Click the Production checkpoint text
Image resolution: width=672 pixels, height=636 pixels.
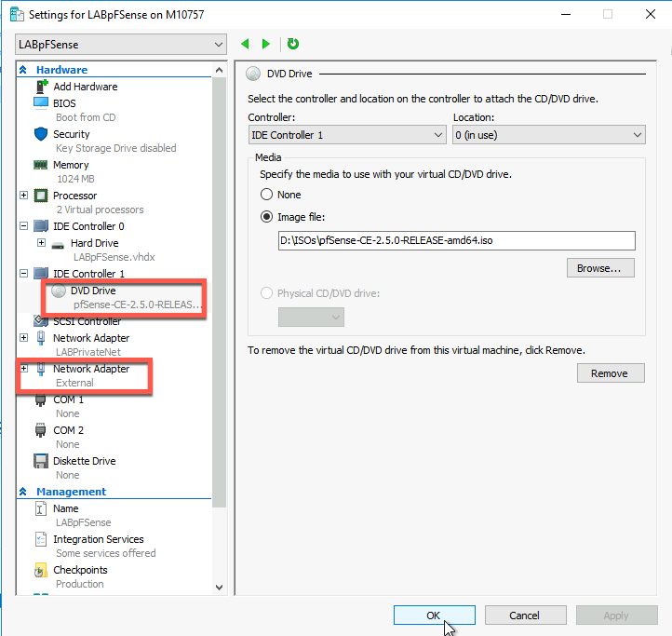tap(80, 584)
